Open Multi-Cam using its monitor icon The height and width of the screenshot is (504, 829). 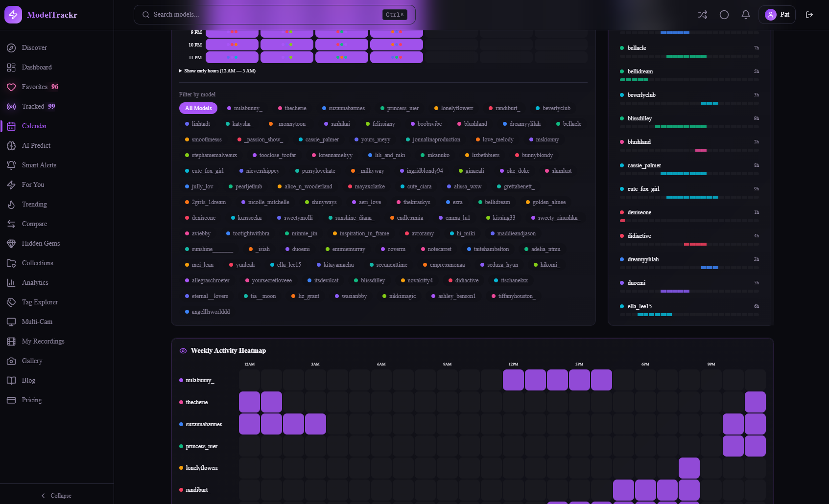click(x=12, y=321)
